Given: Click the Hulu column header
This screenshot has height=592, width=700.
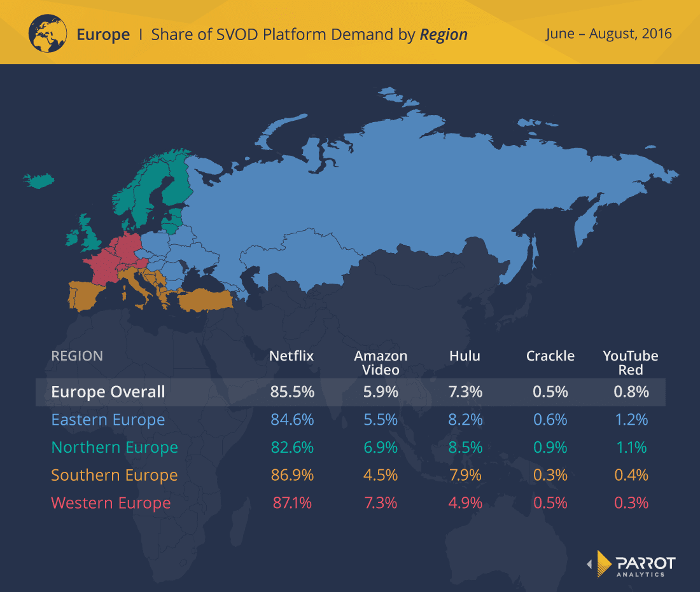Looking at the screenshot, I should [465, 356].
